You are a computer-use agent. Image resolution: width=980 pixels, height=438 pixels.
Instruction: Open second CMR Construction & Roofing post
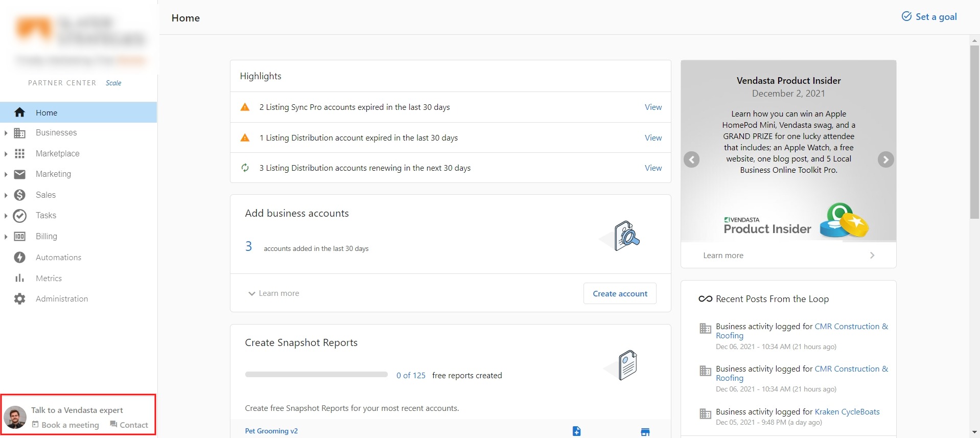pyautogui.click(x=802, y=374)
